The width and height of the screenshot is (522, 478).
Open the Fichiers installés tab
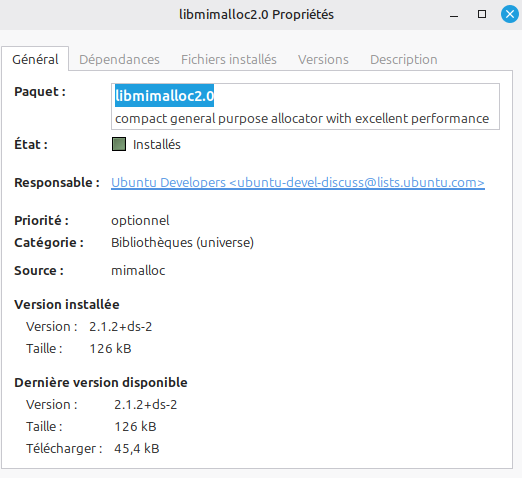(229, 59)
